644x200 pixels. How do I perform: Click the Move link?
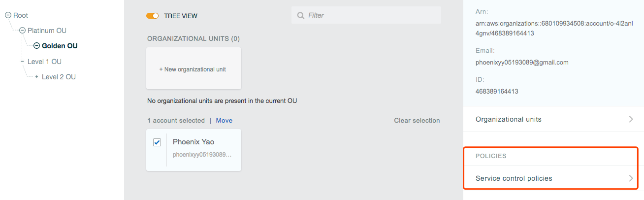pos(224,120)
